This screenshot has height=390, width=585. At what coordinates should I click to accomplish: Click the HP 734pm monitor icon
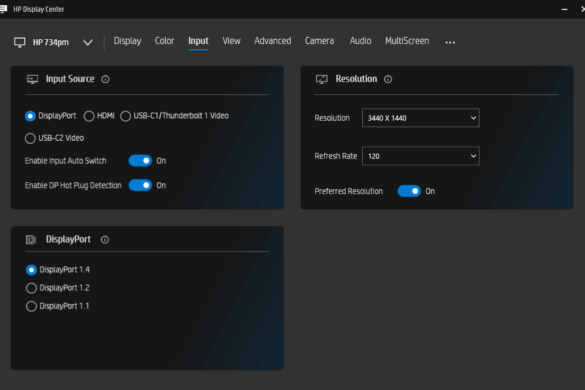[19, 42]
